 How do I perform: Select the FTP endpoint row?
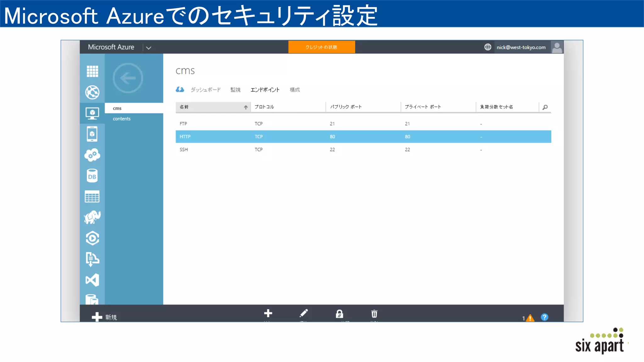[x=363, y=124]
